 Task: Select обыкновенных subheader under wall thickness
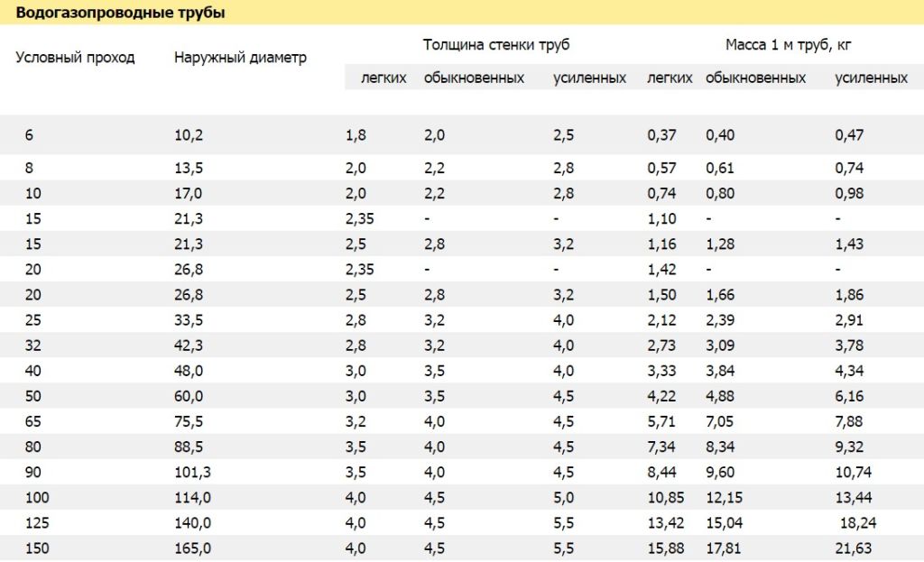[x=474, y=78]
